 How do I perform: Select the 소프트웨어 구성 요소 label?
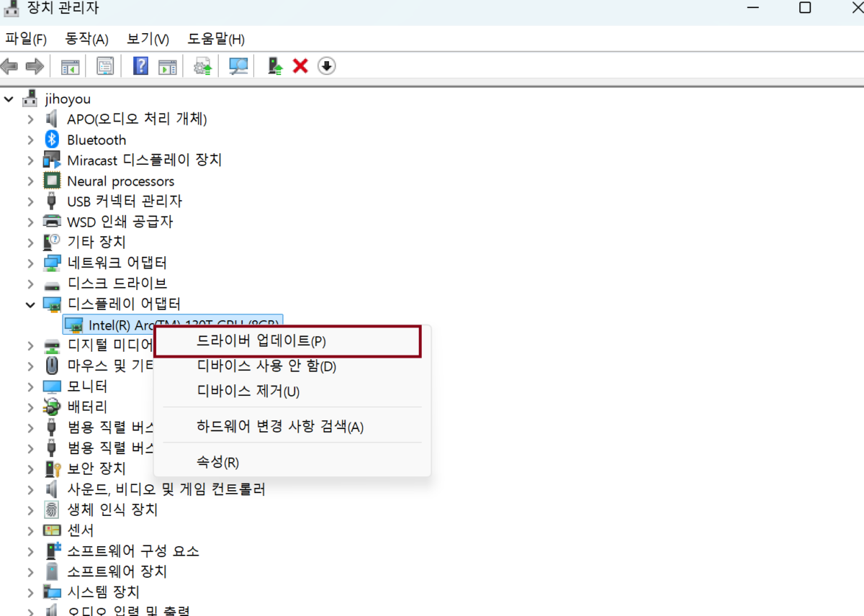[133, 551]
